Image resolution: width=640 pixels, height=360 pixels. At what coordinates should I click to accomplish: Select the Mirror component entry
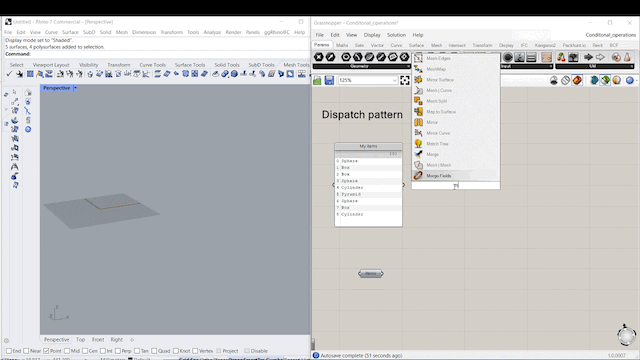(456, 122)
